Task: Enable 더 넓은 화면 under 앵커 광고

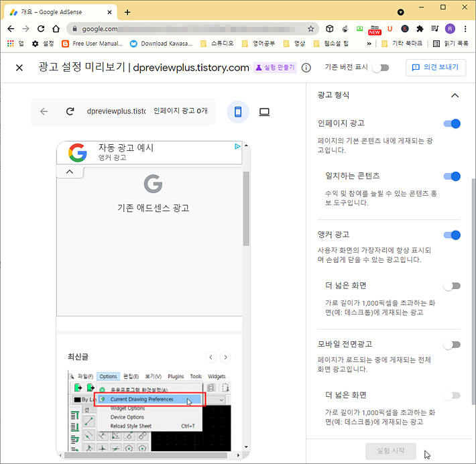Action: 452,286
